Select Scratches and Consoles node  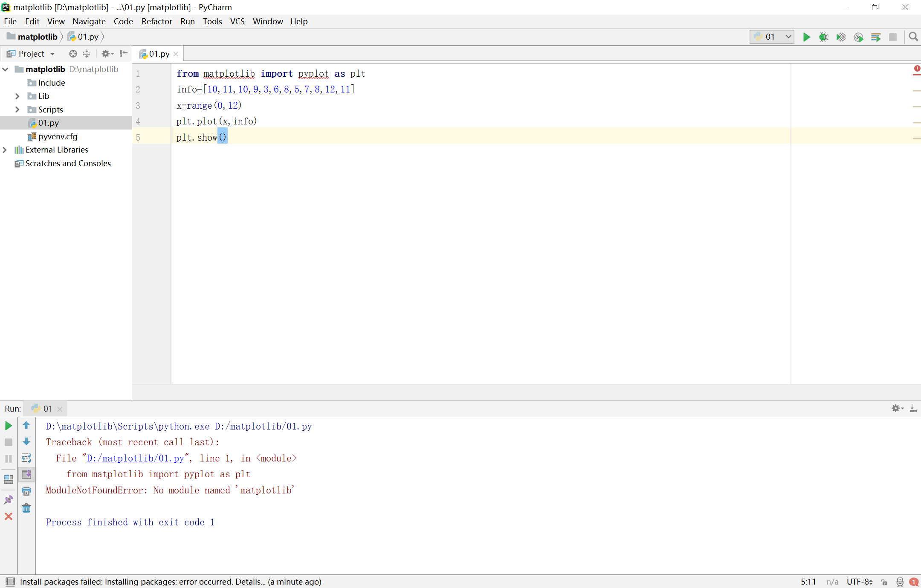(x=63, y=163)
